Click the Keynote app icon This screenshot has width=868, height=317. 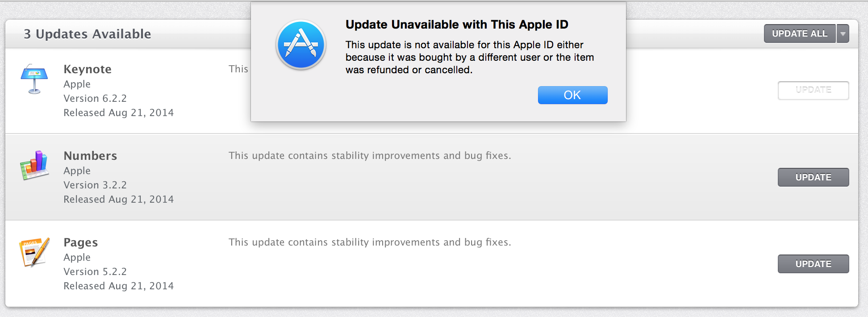(34, 79)
